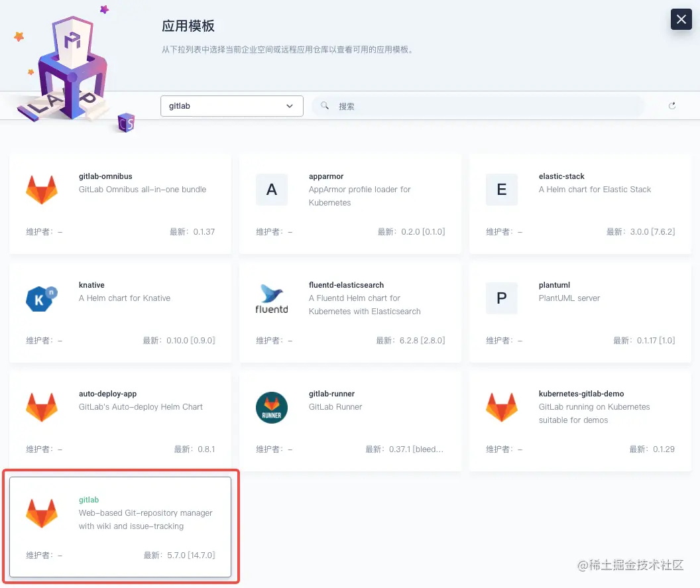Click the plantuml letter P icon
The height and width of the screenshot is (588, 700).
(502, 298)
